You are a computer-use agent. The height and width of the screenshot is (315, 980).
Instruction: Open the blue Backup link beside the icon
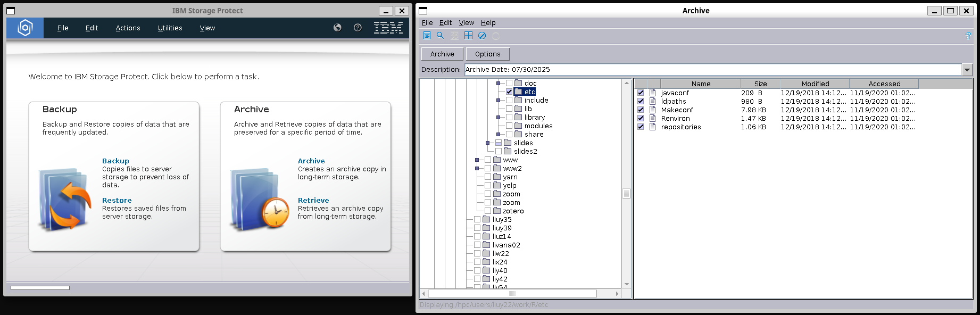(x=115, y=161)
